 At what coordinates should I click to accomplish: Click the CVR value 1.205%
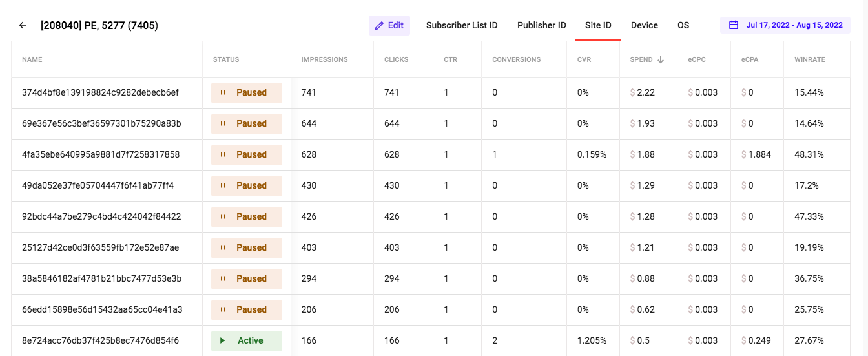pyautogui.click(x=592, y=340)
